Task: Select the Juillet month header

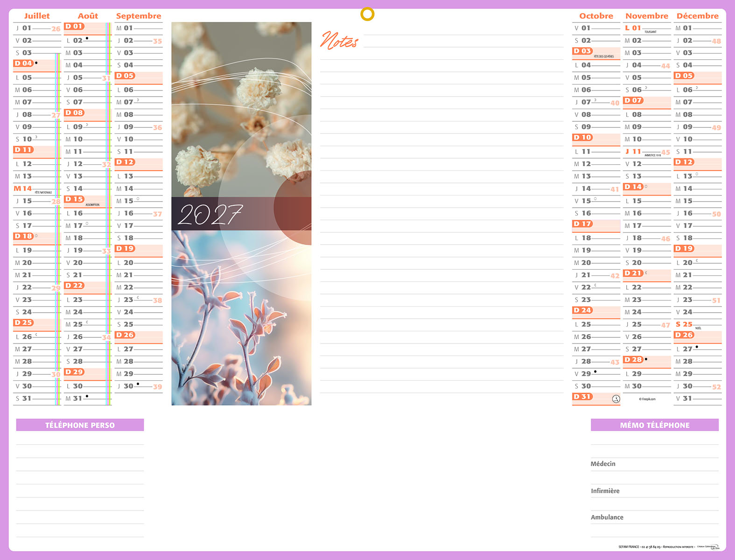Action: coord(37,16)
